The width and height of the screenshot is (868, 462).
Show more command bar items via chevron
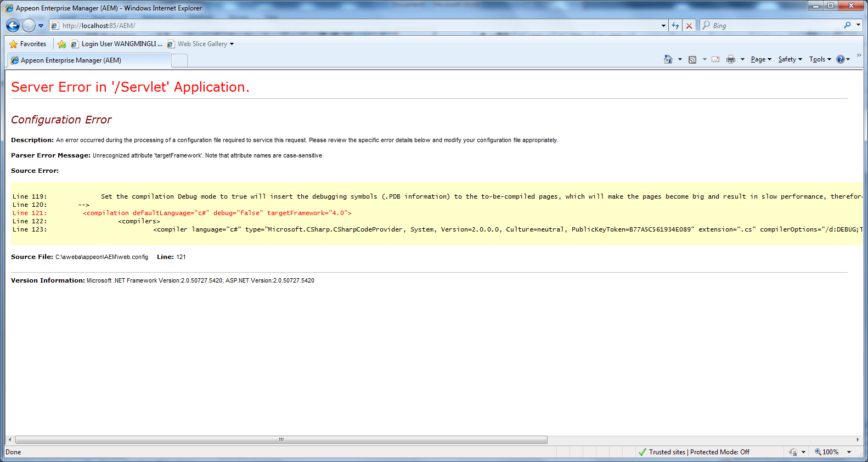pyautogui.click(x=859, y=55)
